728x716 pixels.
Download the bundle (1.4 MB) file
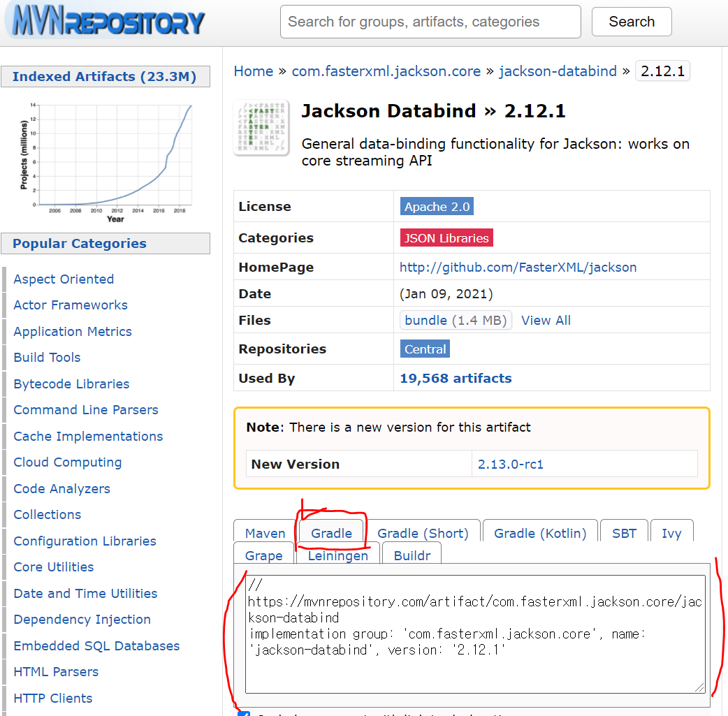(456, 321)
